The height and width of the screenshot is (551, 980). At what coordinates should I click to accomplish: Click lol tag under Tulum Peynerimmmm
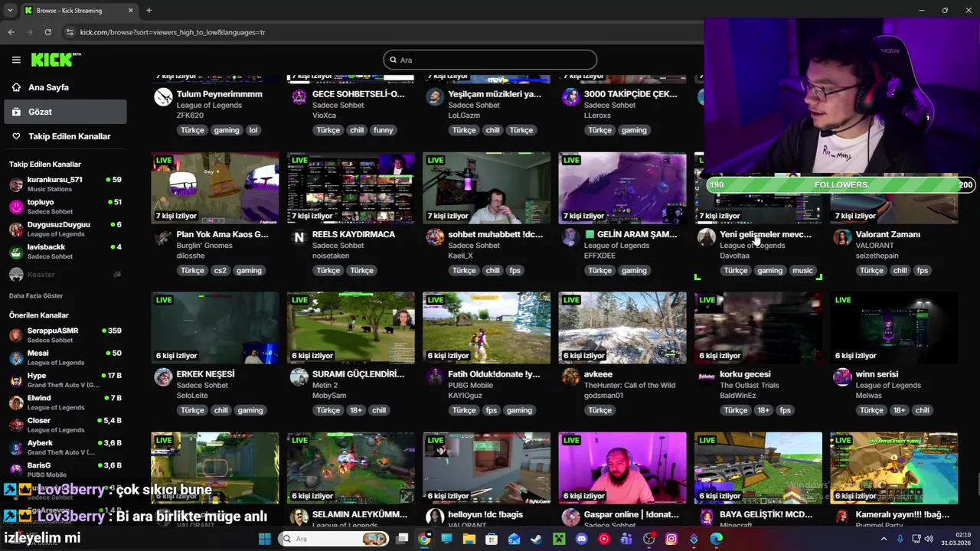(x=253, y=130)
